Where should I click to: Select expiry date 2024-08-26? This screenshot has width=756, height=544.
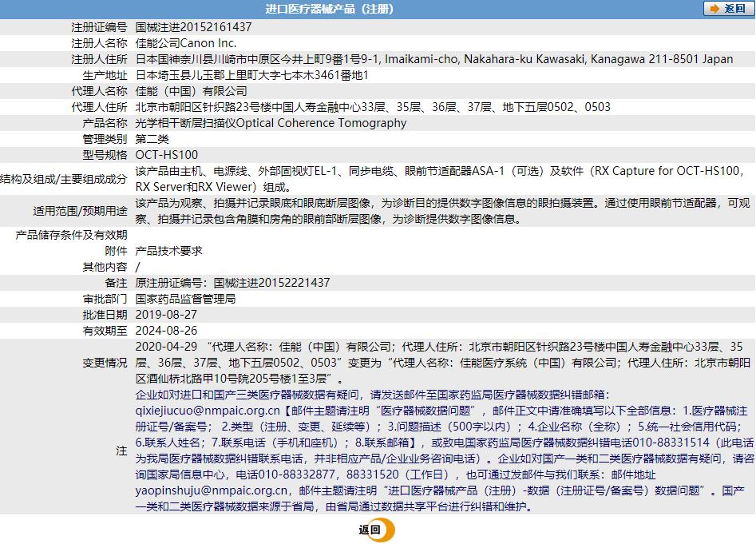166,331
